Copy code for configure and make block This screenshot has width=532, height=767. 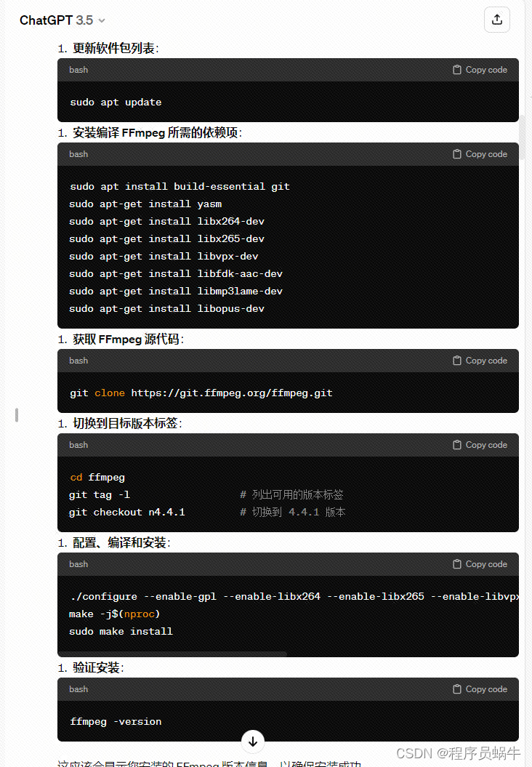pyautogui.click(x=480, y=564)
